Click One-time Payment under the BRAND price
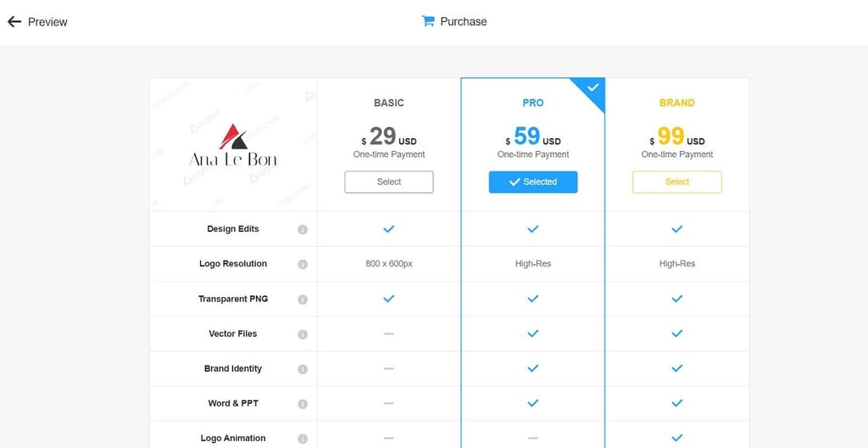The image size is (868, 448). pos(677,154)
